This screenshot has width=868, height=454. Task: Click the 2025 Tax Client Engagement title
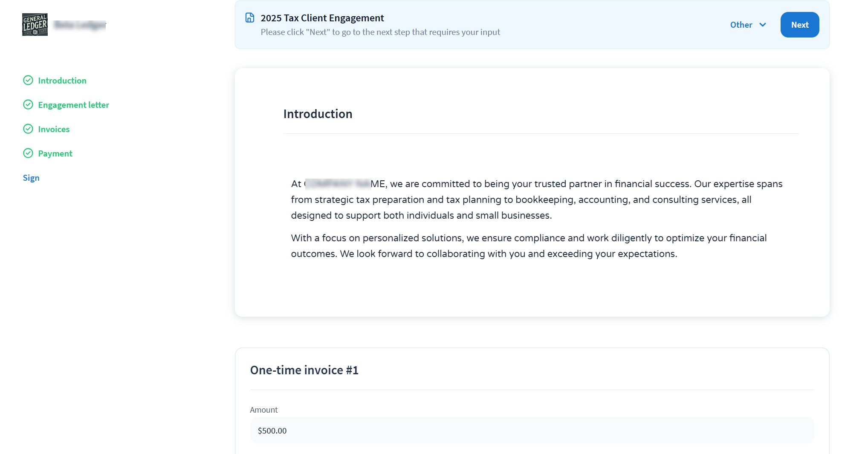[x=322, y=18]
